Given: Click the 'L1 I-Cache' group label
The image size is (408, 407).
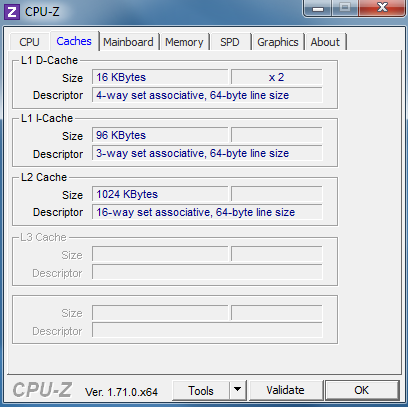Looking at the screenshot, I should click(x=47, y=118).
